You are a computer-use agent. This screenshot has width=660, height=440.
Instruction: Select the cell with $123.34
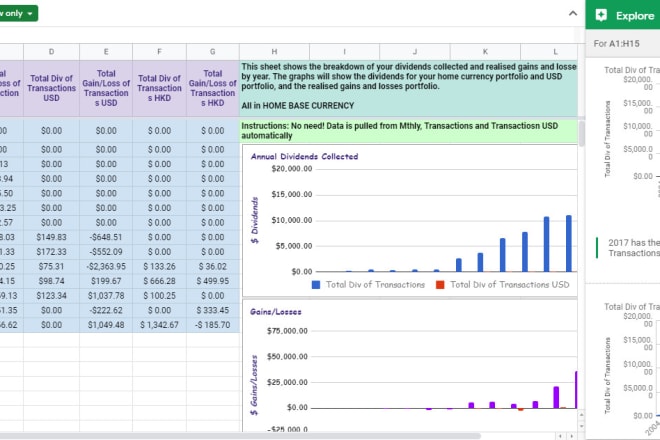51,296
